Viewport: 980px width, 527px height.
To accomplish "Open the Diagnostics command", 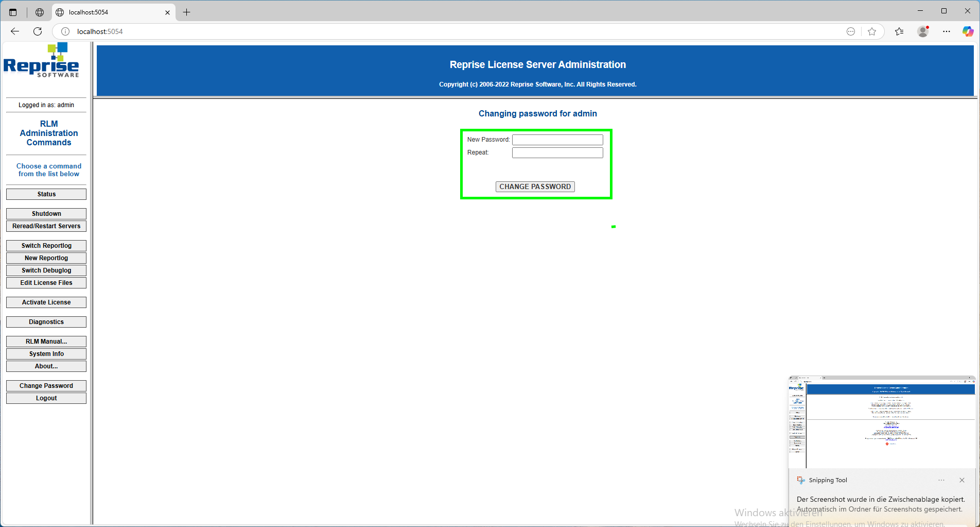I will coord(46,322).
